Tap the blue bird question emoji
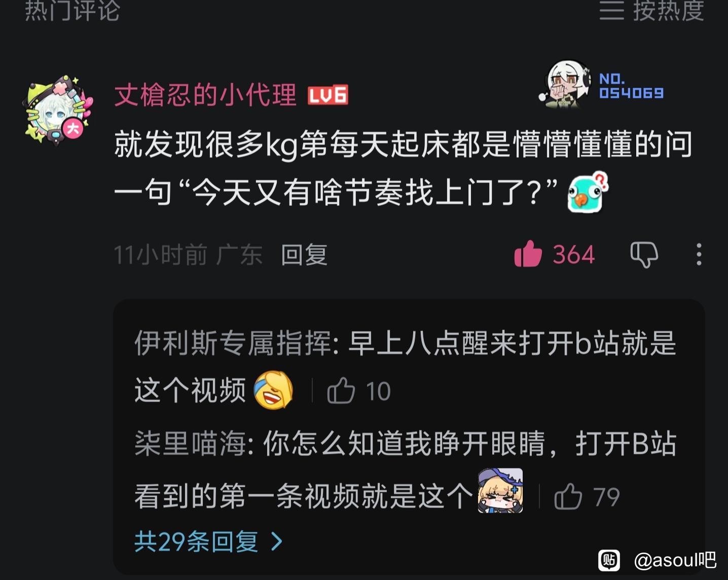Viewport: 728px width, 580px height. pyautogui.click(x=588, y=192)
